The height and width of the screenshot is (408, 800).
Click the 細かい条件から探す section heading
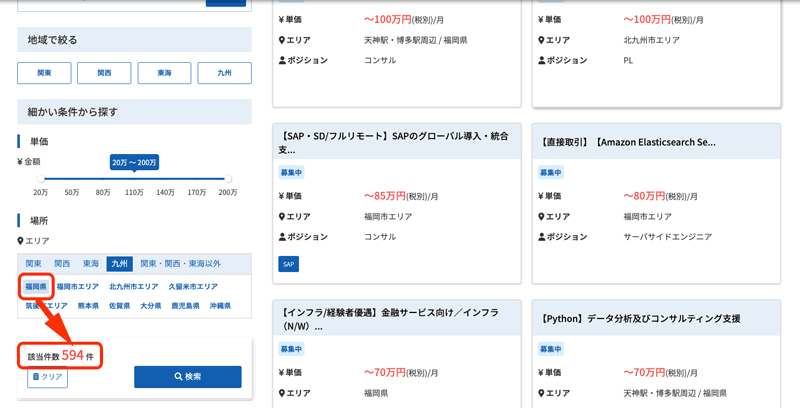[x=72, y=112]
